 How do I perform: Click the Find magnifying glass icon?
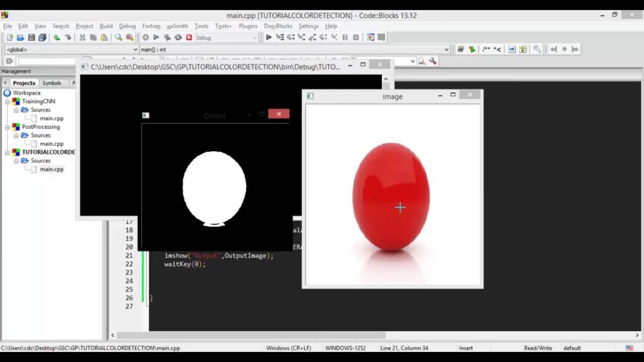[118, 38]
